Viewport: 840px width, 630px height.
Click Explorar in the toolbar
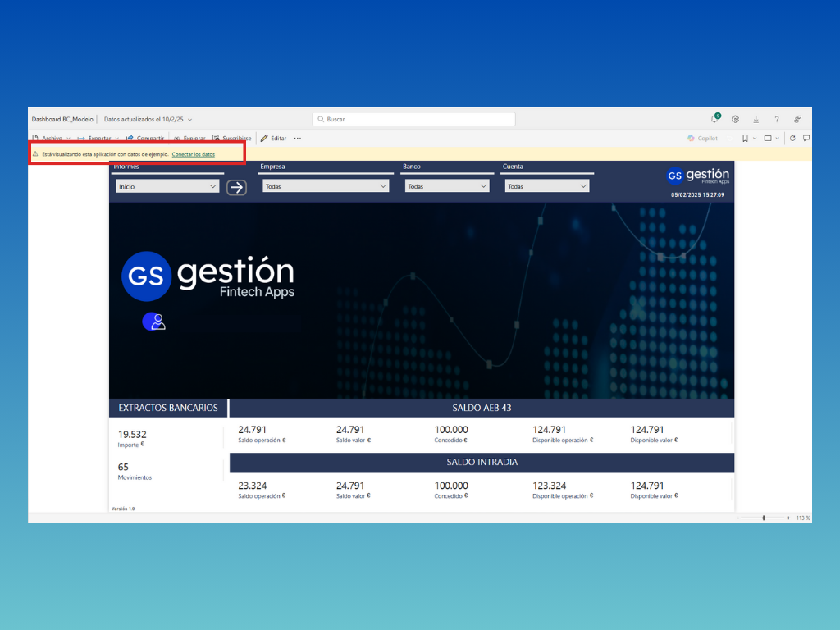click(x=189, y=138)
